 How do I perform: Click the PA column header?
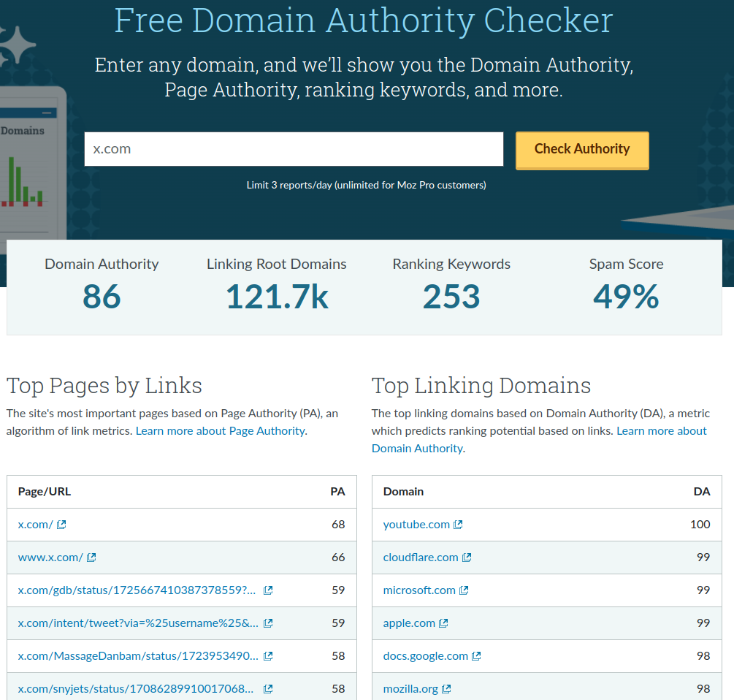(x=337, y=491)
